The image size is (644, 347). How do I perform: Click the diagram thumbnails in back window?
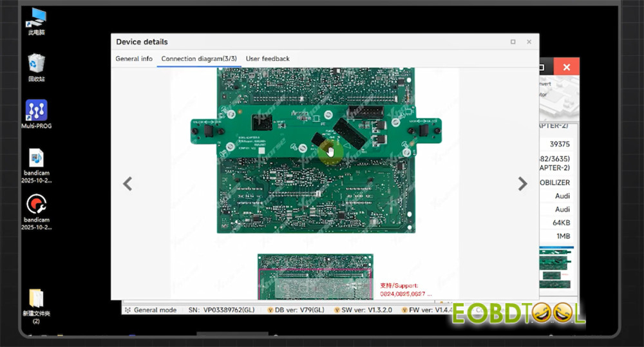pyautogui.click(x=556, y=268)
